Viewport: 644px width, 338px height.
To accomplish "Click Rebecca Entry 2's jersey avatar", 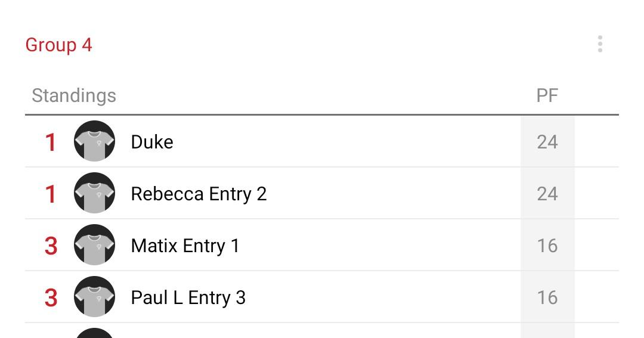I will pos(94,193).
